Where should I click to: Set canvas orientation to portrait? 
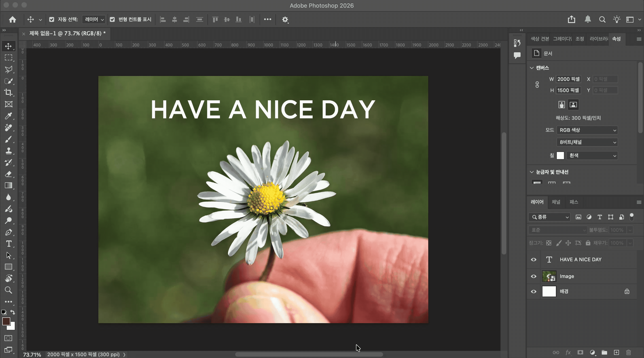561,105
